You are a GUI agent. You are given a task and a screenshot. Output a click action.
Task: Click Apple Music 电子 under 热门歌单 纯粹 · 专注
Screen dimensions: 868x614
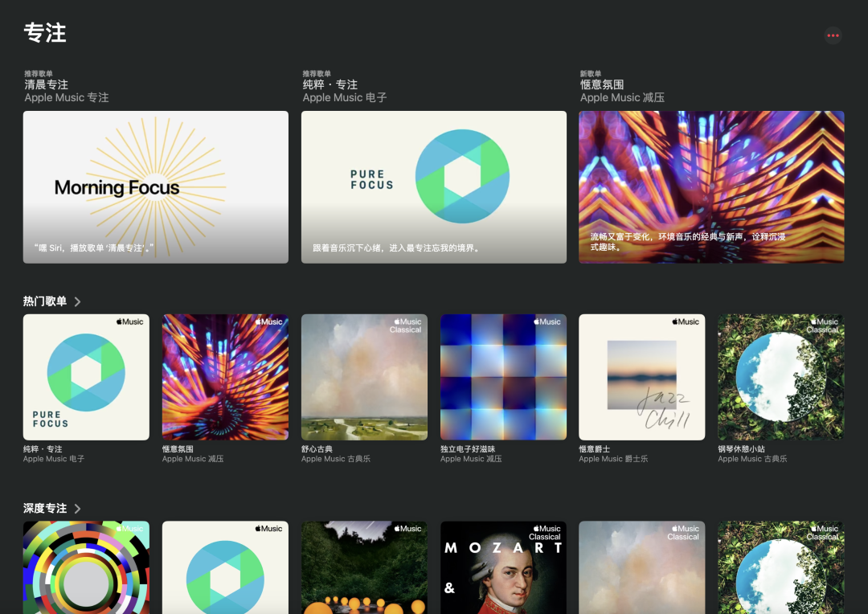click(x=54, y=459)
